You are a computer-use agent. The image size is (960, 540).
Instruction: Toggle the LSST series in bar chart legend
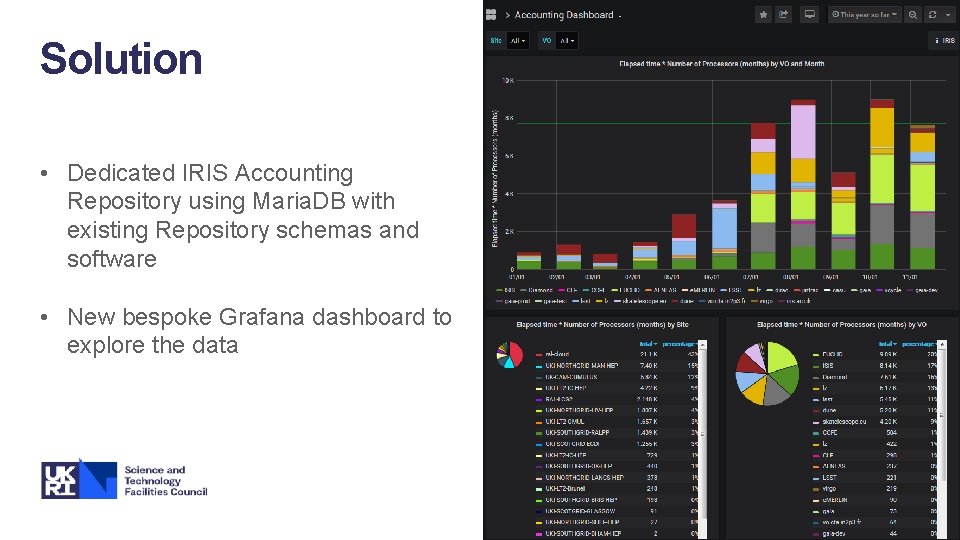[x=732, y=290]
